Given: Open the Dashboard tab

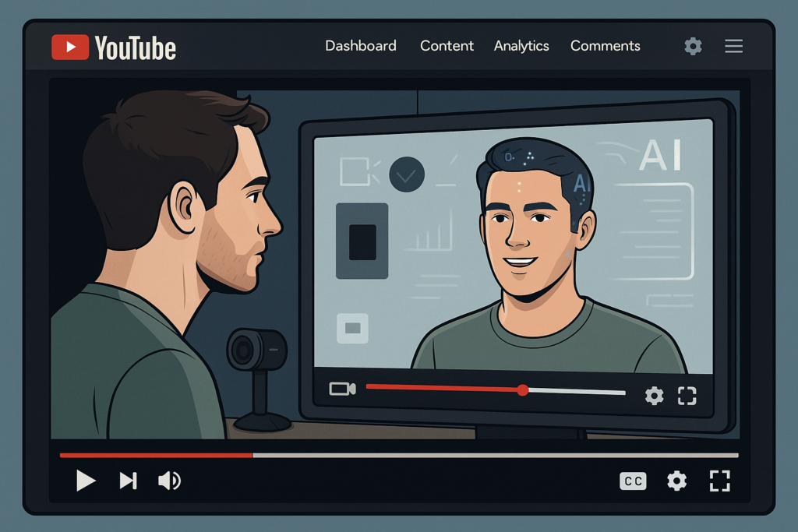Looking at the screenshot, I should pyautogui.click(x=360, y=46).
